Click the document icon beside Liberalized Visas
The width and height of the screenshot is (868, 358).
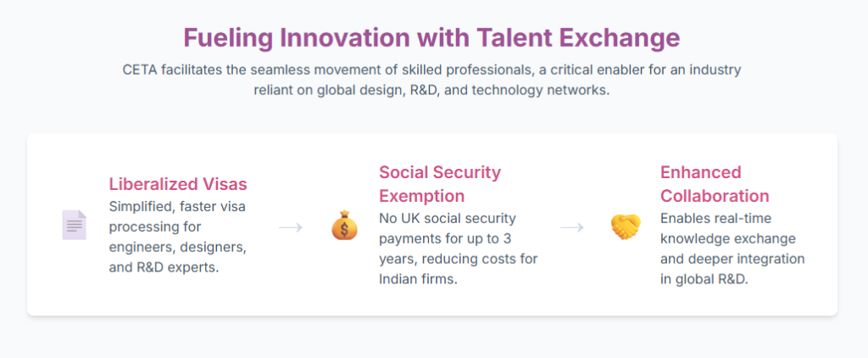(74, 226)
